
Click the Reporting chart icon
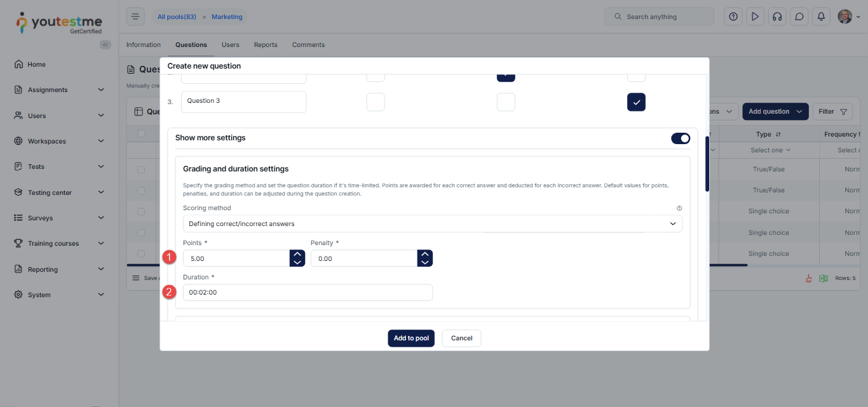coord(18,269)
